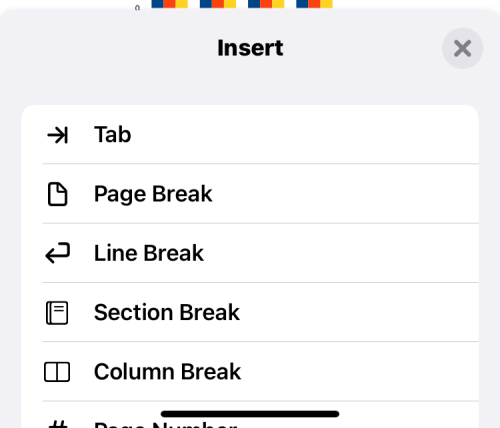
Task: Select the last yellow chart bar
Action: (x=327, y=4)
